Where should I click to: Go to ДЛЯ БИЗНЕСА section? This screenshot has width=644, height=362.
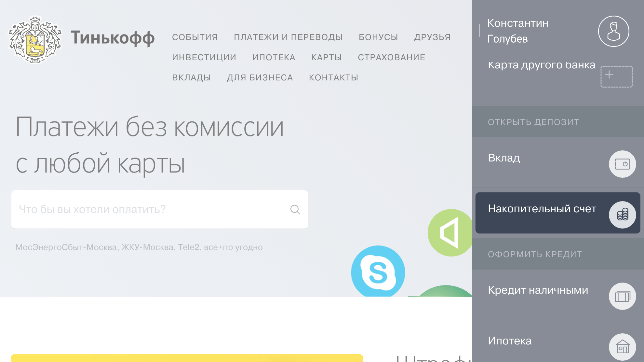[x=260, y=77]
